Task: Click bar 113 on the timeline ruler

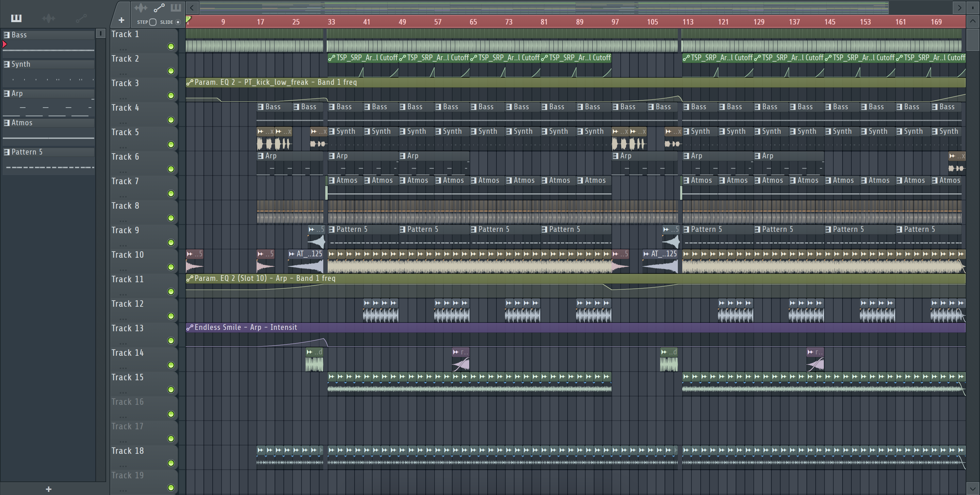Action: coord(688,22)
